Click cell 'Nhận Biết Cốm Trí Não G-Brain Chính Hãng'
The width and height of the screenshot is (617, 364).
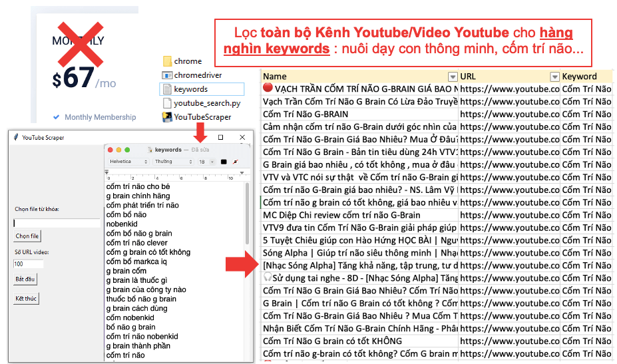(x=360, y=329)
